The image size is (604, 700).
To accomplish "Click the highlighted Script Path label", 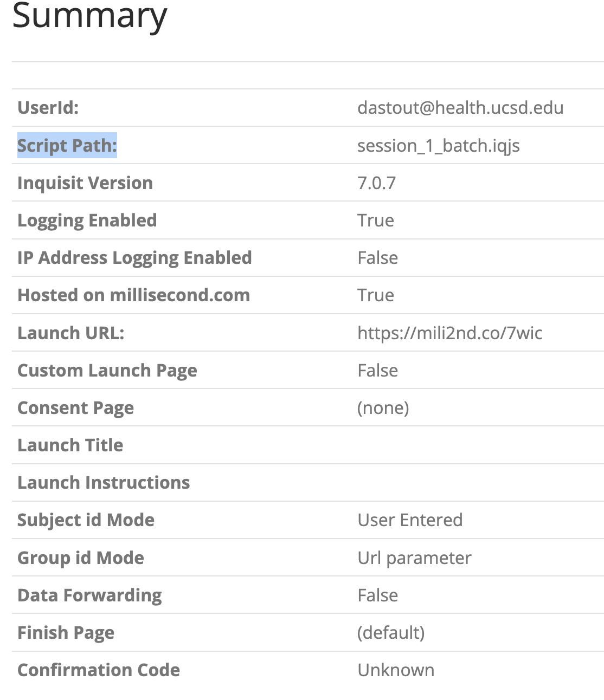I will [67, 145].
